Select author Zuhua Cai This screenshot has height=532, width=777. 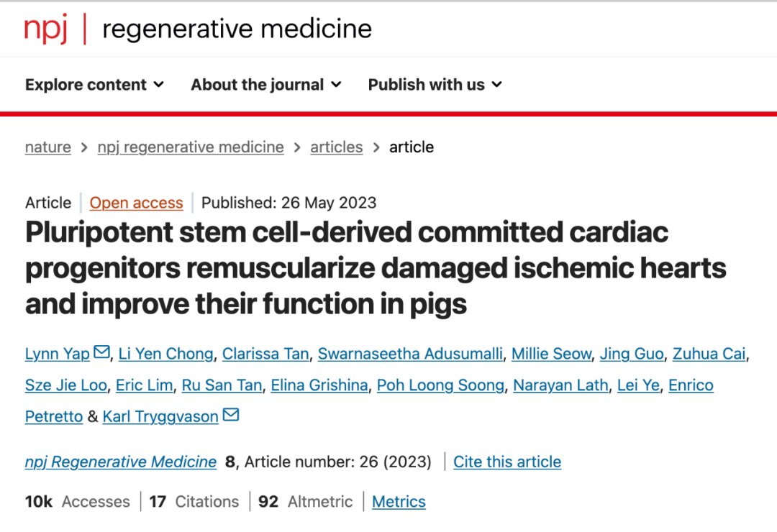click(x=709, y=354)
